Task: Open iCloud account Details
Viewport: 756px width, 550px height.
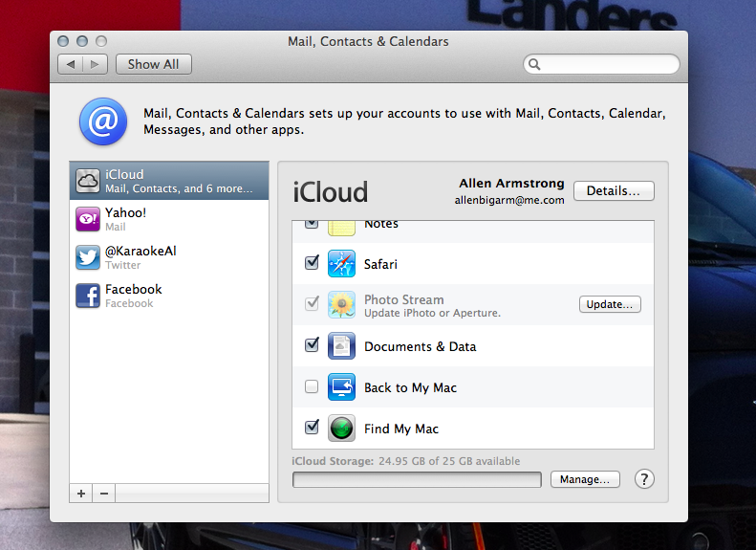Action: click(x=614, y=190)
